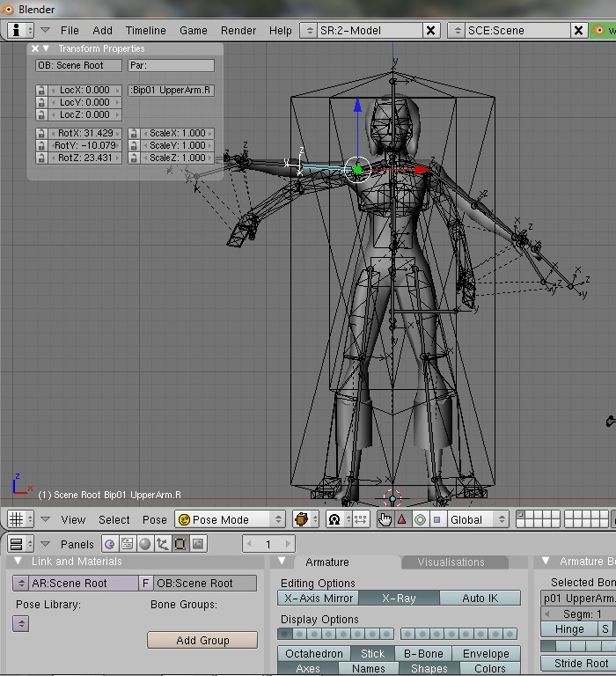
Task: Toggle the X-Ray armature option
Action: (x=399, y=598)
